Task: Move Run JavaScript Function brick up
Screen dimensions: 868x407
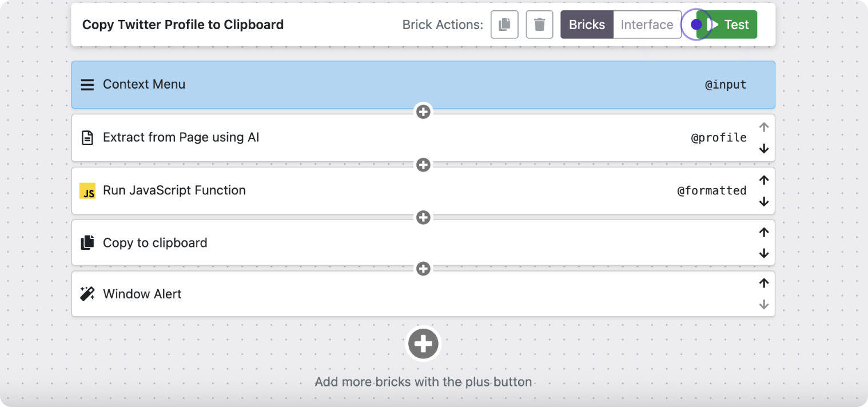Action: 763,180
